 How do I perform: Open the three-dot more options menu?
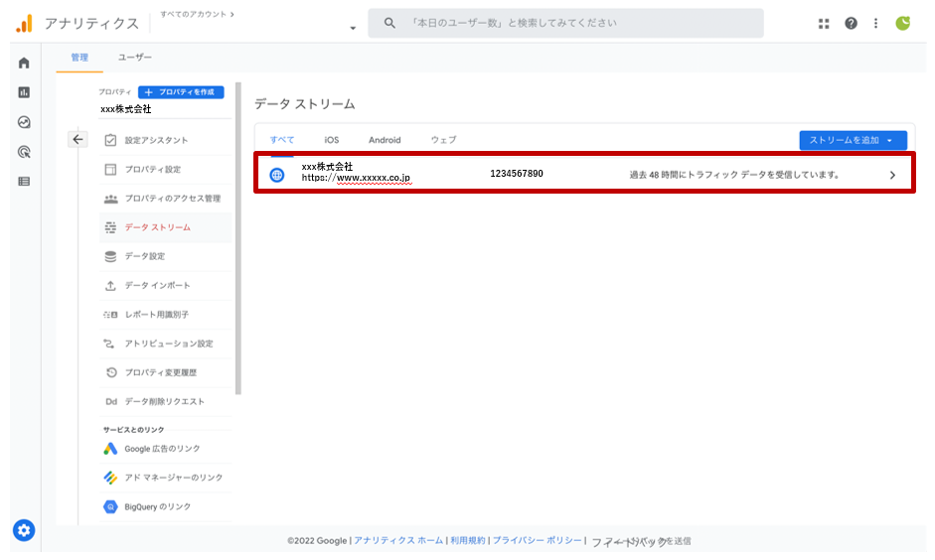pyautogui.click(x=875, y=24)
